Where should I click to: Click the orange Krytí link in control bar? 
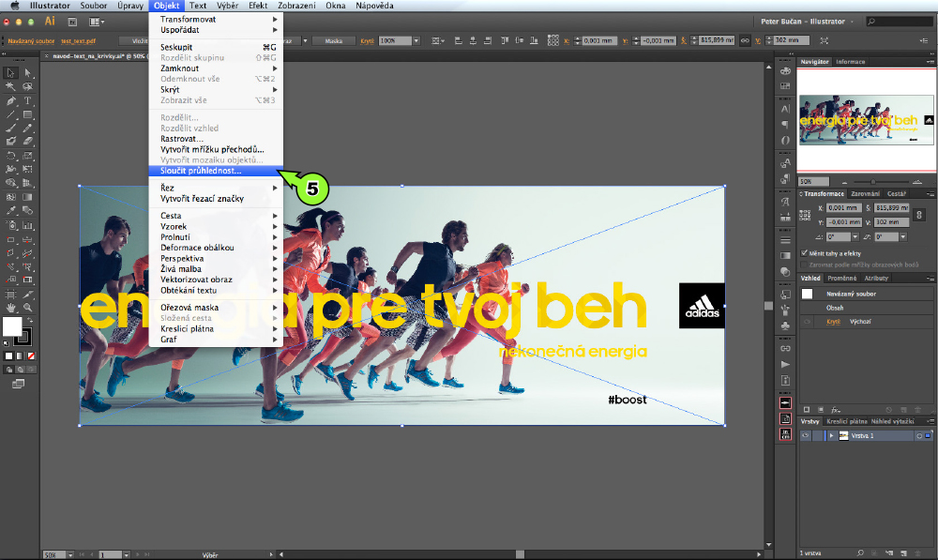pyautogui.click(x=367, y=40)
